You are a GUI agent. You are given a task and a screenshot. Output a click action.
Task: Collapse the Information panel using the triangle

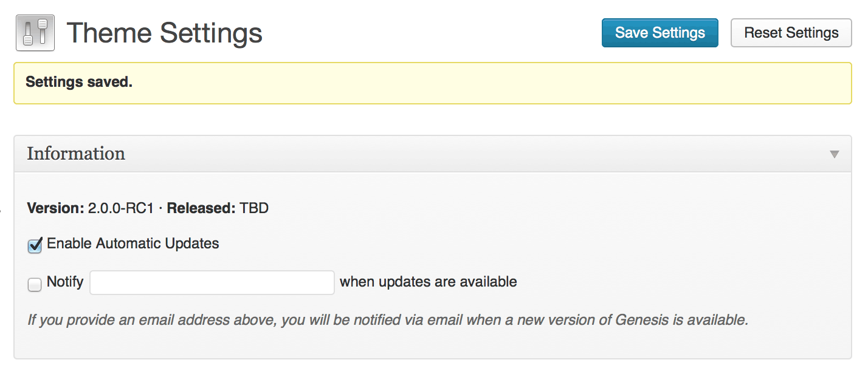pyautogui.click(x=835, y=154)
